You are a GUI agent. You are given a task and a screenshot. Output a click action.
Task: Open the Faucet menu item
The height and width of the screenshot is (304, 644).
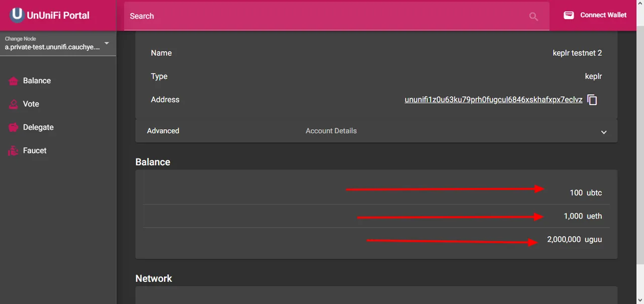pyautogui.click(x=58, y=151)
